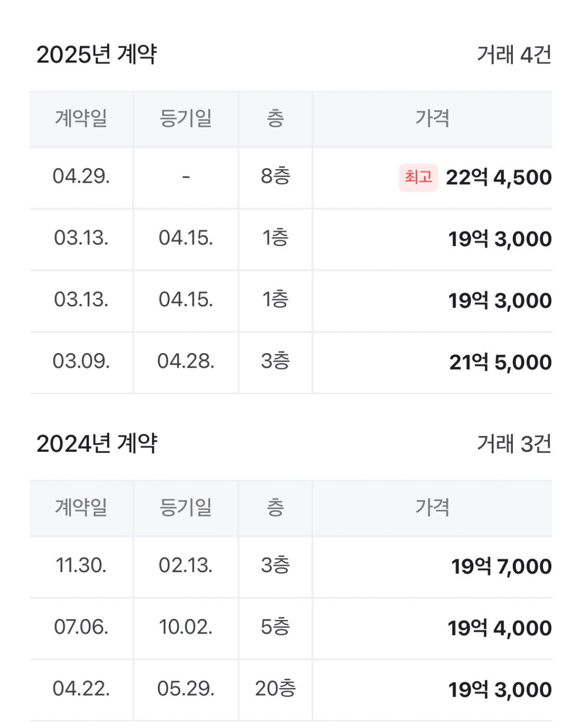The height and width of the screenshot is (728, 582).
Task: Select the 최고 badge on the 22억 4,500 price
Action: pyautogui.click(x=418, y=177)
